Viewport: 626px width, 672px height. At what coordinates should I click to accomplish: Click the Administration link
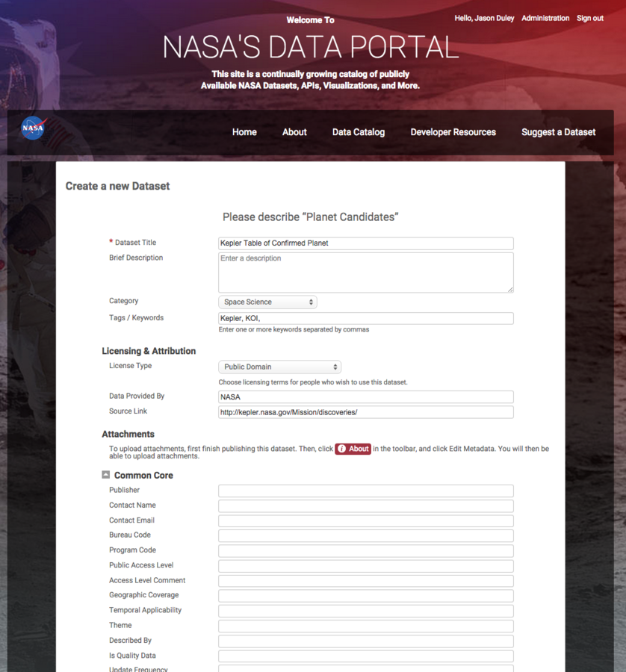(545, 18)
